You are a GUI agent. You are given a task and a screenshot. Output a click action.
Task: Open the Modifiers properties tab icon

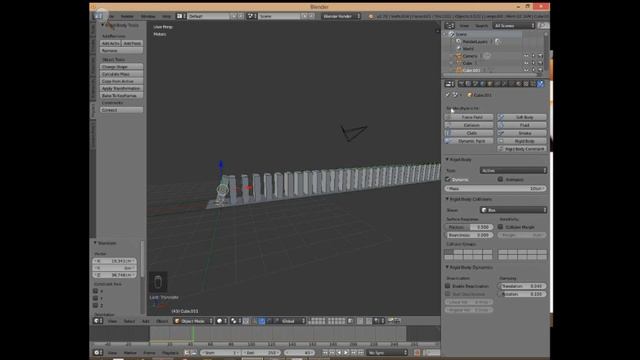(504, 84)
